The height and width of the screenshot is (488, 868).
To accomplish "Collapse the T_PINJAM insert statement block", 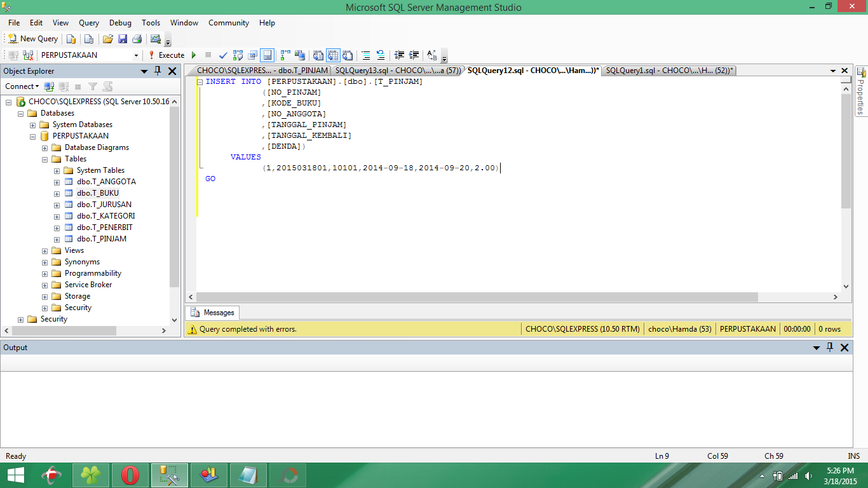I will pyautogui.click(x=199, y=81).
